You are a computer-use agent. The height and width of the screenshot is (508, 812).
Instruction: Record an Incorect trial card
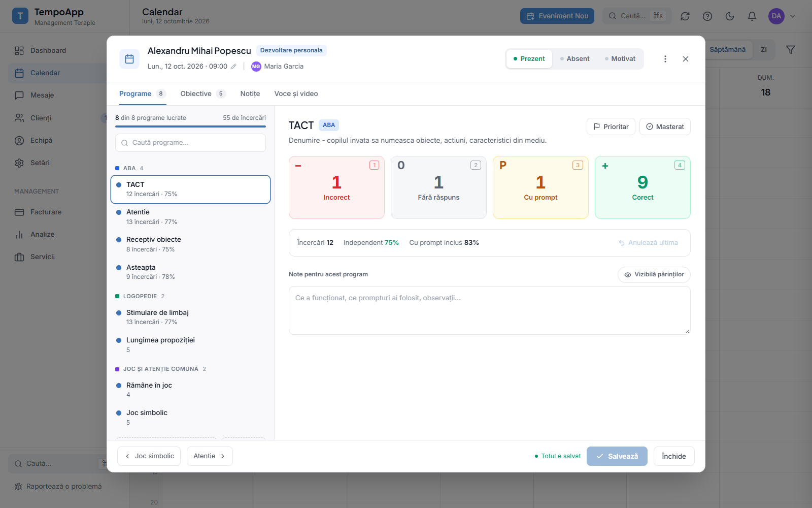coord(336,187)
